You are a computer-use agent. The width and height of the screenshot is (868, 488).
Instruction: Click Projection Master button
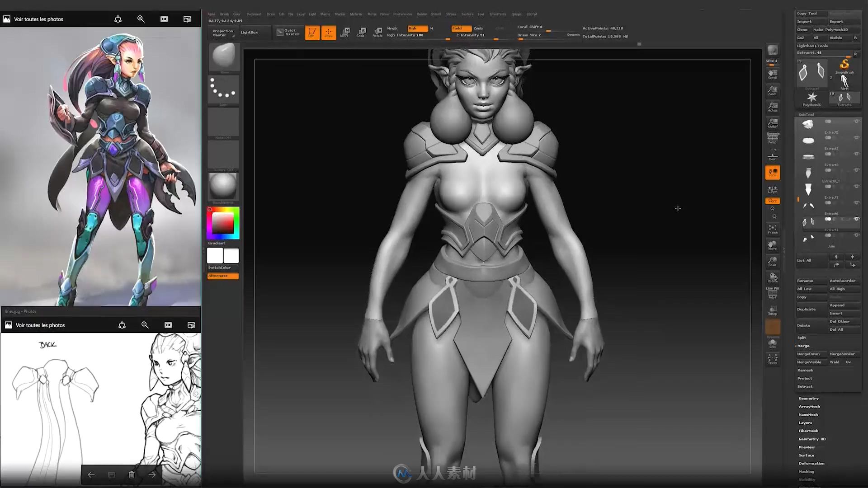(x=222, y=33)
